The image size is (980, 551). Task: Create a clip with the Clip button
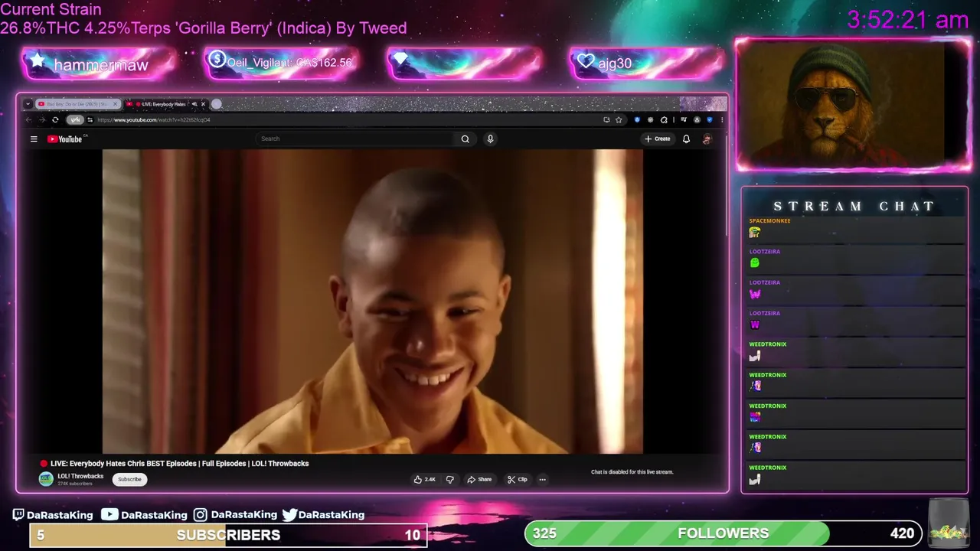[518, 479]
